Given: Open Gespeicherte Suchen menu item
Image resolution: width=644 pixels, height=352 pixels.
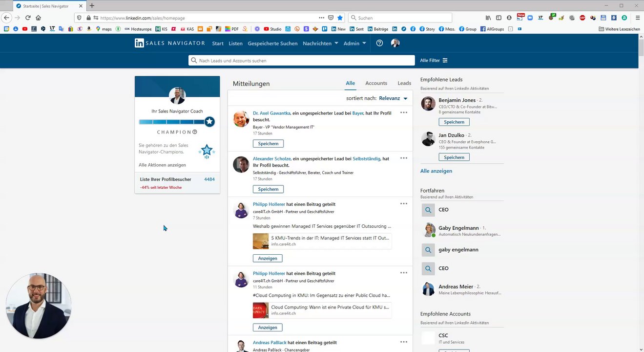Looking at the screenshot, I should point(272,44).
